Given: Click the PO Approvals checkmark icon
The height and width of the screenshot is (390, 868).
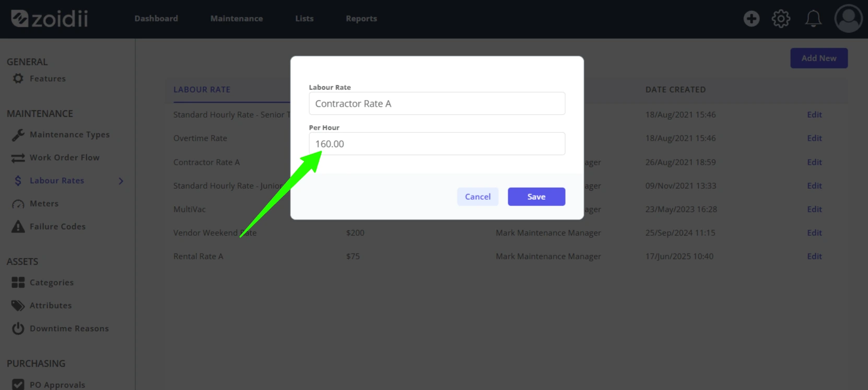Looking at the screenshot, I should click(18, 384).
